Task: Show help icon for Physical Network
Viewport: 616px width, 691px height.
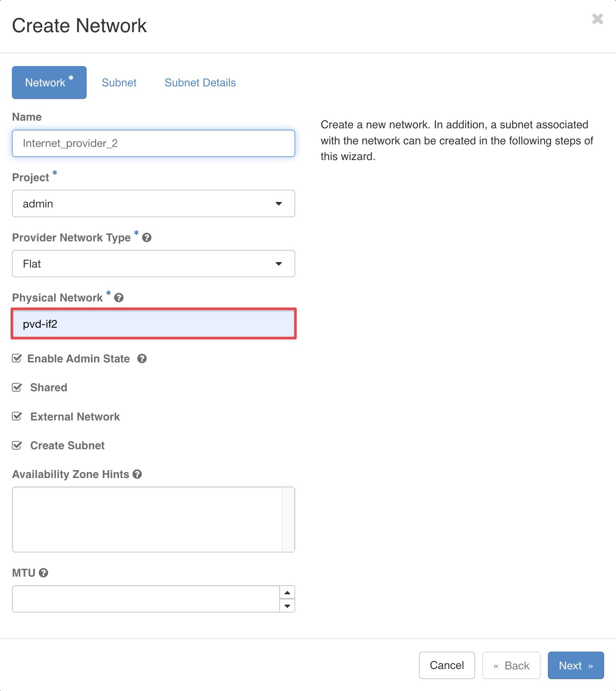Action: (x=119, y=298)
